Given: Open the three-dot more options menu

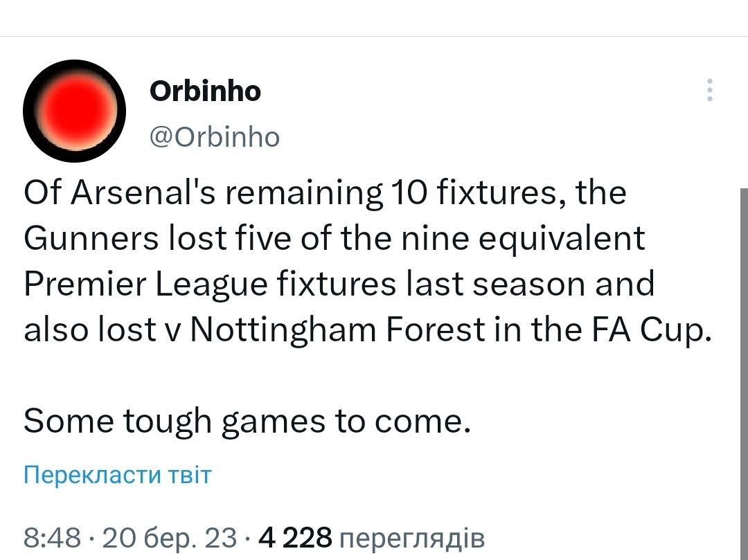Looking at the screenshot, I should pyautogui.click(x=709, y=91).
